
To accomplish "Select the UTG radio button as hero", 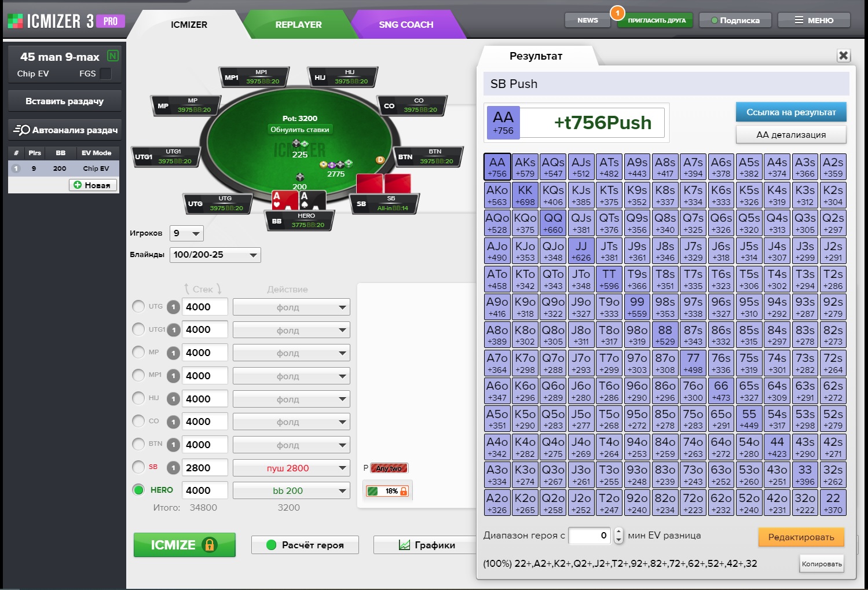I will tap(138, 306).
